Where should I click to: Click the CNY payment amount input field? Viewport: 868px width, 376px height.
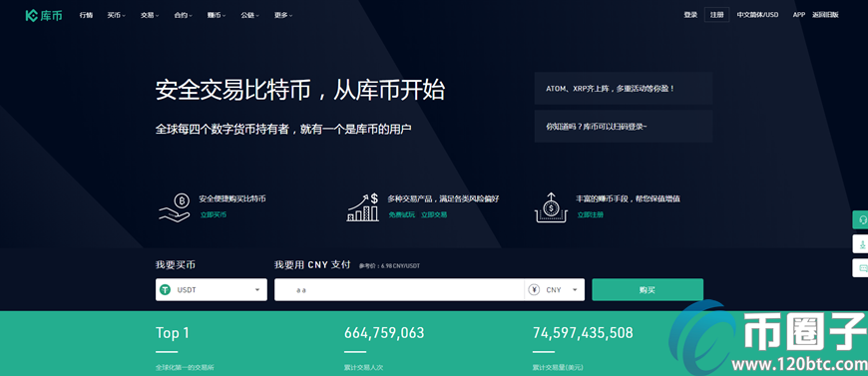[399, 289]
